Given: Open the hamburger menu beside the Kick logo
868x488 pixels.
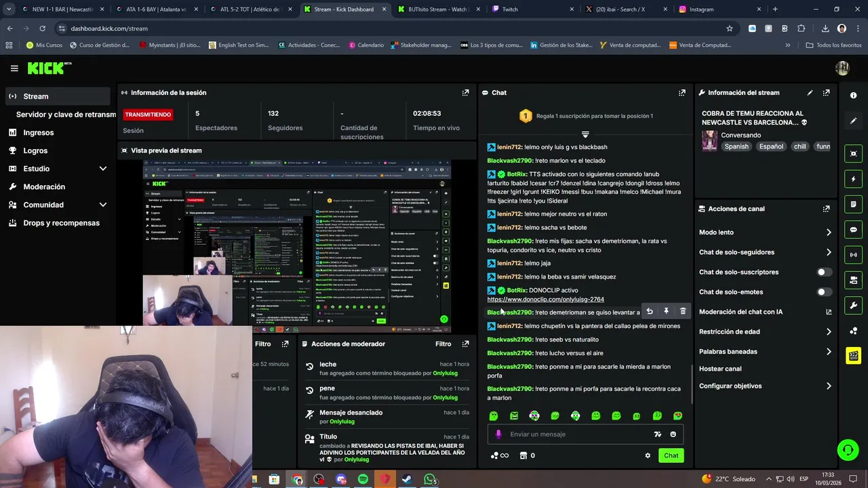Looking at the screenshot, I should pyautogui.click(x=14, y=68).
